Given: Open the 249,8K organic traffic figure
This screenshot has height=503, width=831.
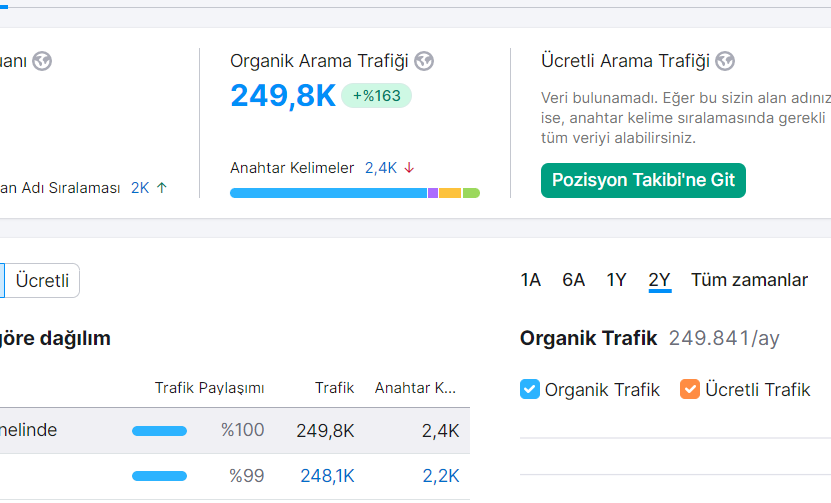Looking at the screenshot, I should pyautogui.click(x=283, y=96).
